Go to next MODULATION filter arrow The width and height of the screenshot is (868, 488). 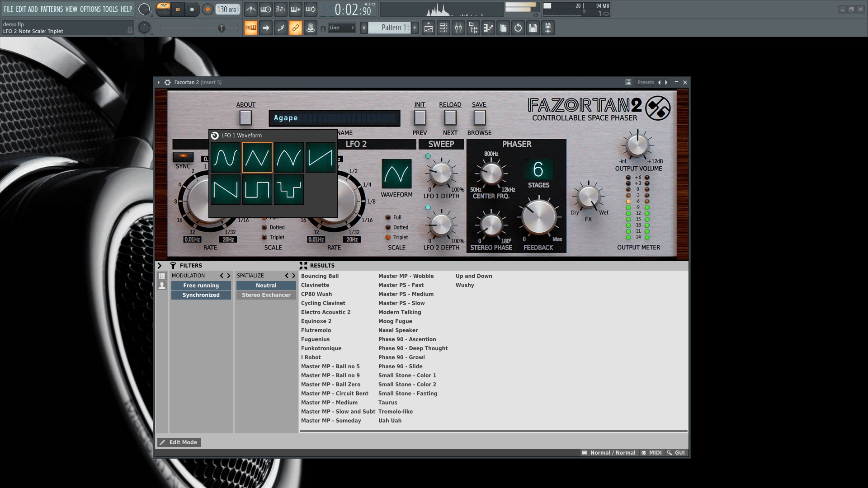228,276
